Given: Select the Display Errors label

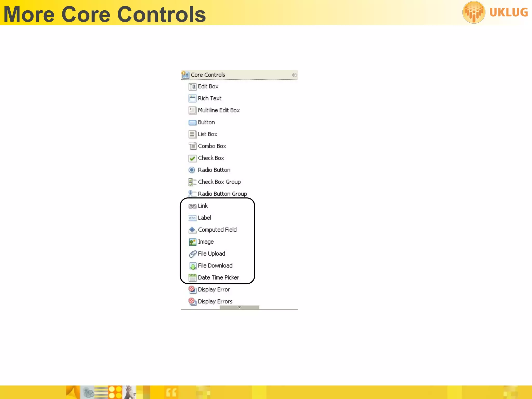Looking at the screenshot, I should click(215, 302).
